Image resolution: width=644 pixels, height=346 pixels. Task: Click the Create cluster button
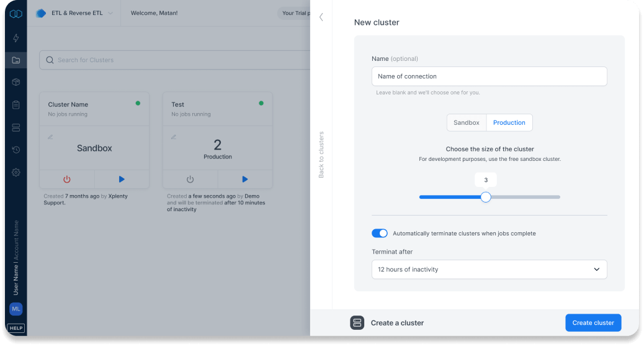coord(593,323)
